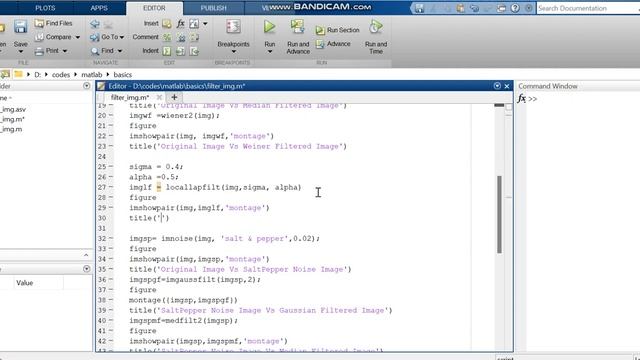
Task: Click in the Search Documentation field
Action: point(588,8)
